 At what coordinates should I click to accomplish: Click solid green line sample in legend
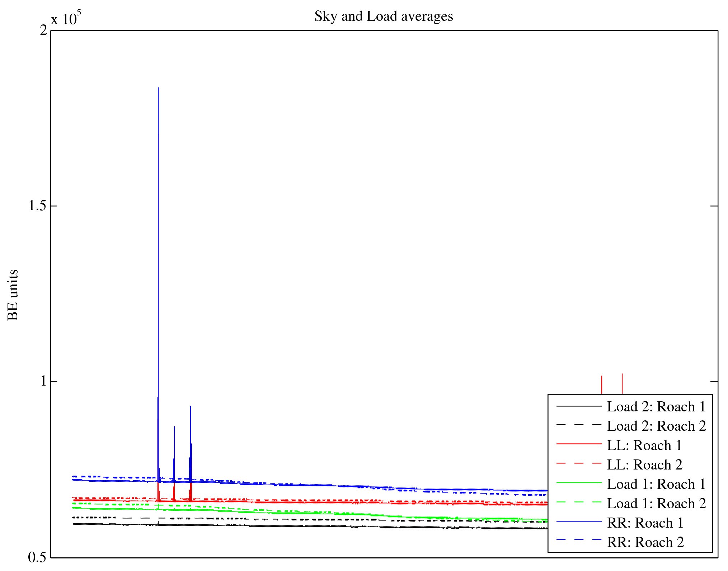(x=579, y=483)
